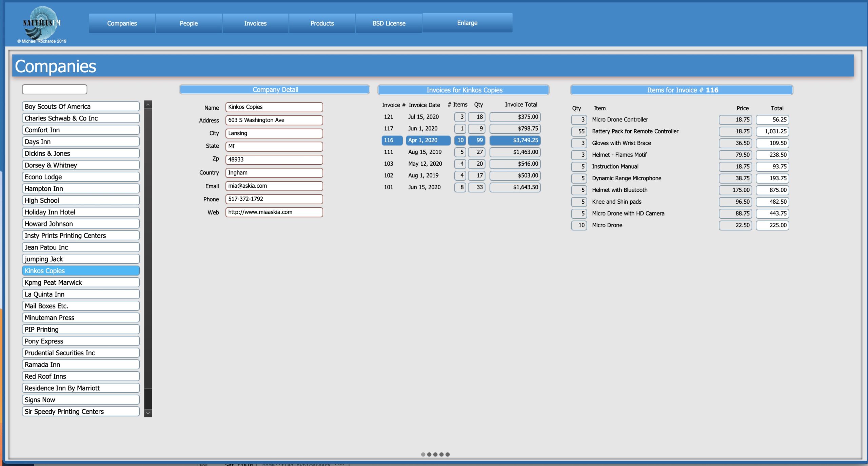Go to the Invoices section

pyautogui.click(x=255, y=23)
